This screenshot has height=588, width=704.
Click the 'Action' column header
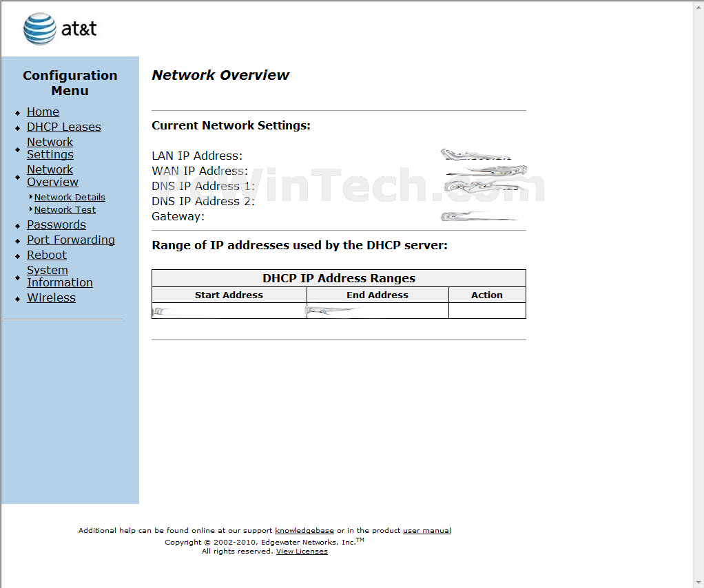point(487,295)
